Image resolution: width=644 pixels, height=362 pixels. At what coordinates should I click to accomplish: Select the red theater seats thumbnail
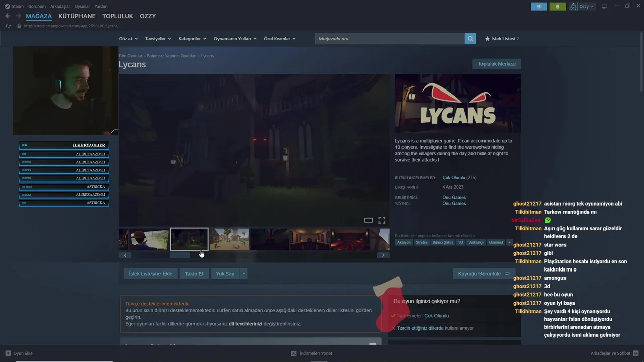(350, 239)
